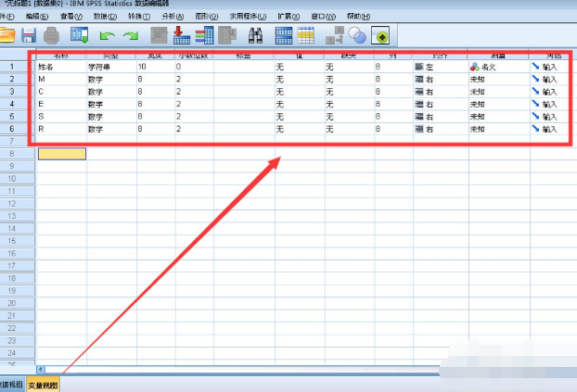Open the Recall recent dialogs icon
This screenshot has height=392, width=577.
80,35
